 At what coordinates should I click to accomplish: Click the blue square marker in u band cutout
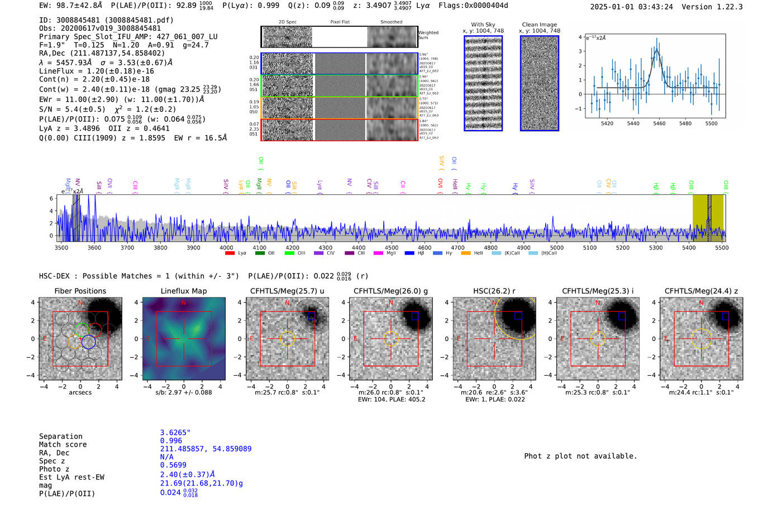312,316
